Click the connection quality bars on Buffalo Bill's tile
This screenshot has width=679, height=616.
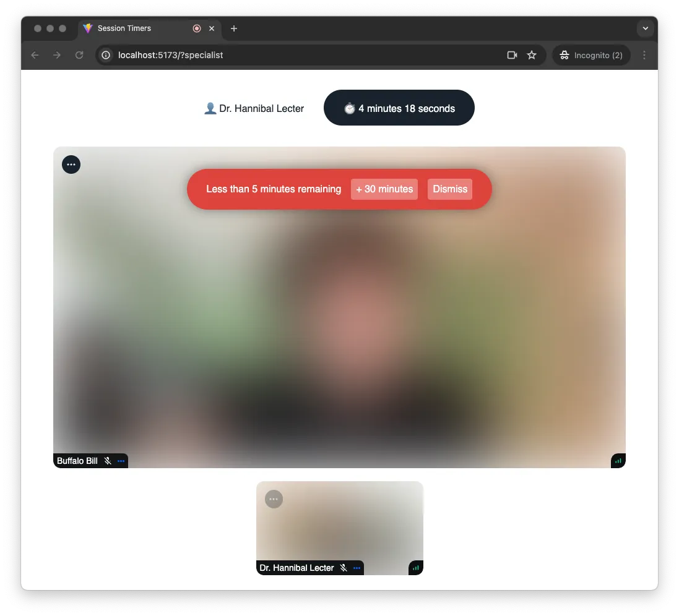618,461
